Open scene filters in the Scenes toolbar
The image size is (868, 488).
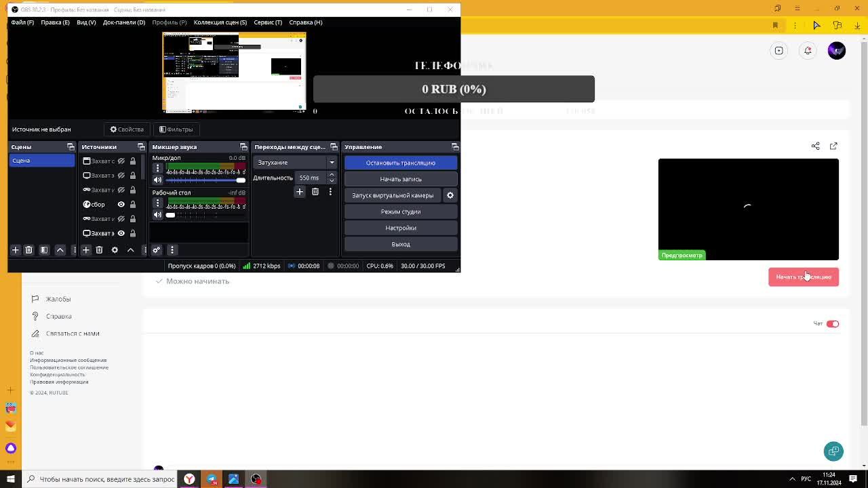pyautogui.click(x=44, y=250)
